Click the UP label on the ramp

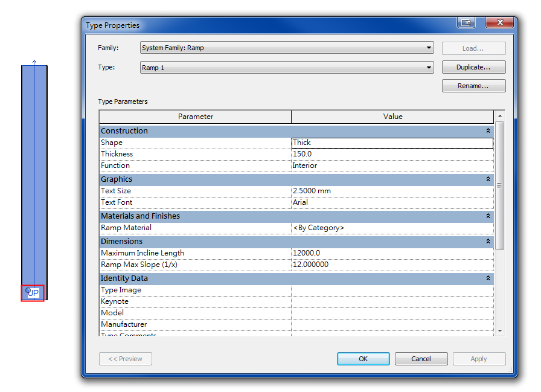[x=33, y=294]
